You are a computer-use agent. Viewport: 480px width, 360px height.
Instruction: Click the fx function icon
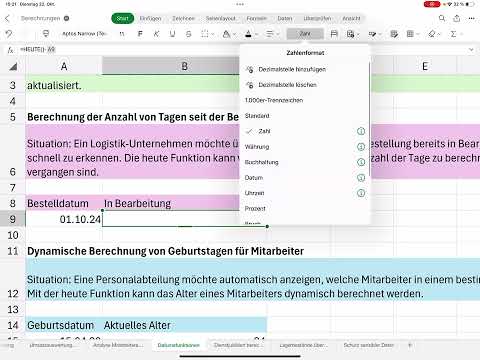(x=10, y=50)
